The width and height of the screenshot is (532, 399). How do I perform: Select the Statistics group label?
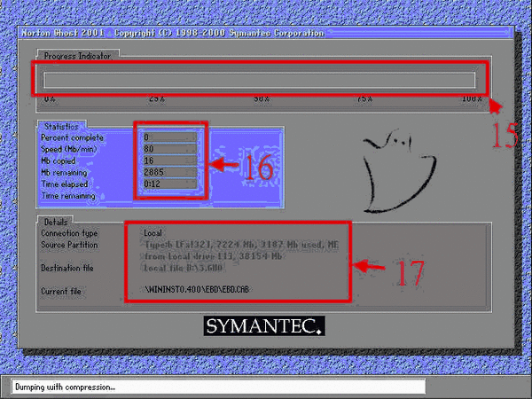(x=61, y=126)
